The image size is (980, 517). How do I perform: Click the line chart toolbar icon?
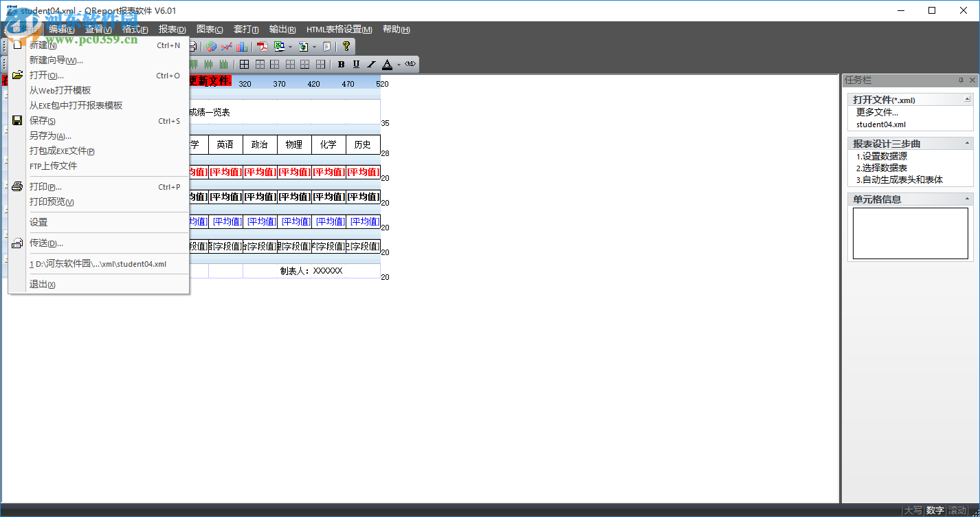point(226,46)
